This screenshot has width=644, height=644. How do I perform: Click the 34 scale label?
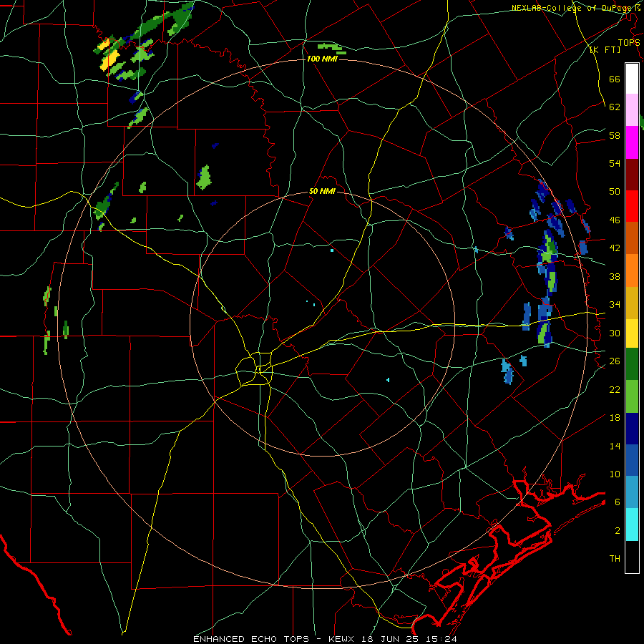[615, 305]
